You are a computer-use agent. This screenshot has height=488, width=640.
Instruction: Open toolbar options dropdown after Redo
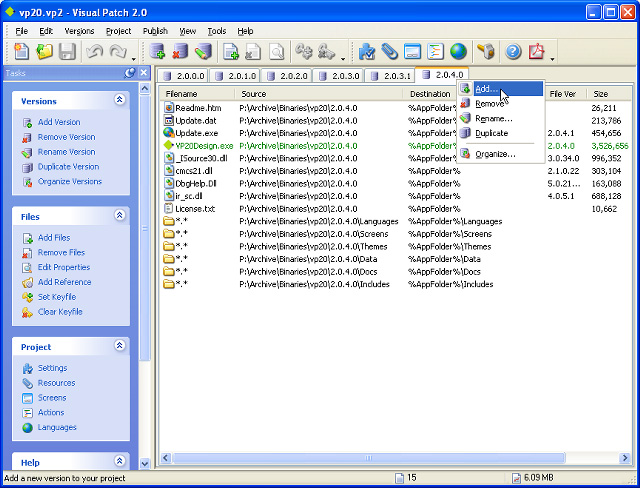click(x=133, y=59)
